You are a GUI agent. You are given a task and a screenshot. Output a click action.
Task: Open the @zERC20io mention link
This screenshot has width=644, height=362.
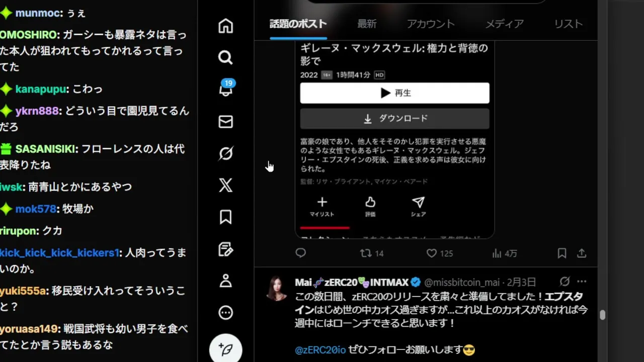click(320, 349)
